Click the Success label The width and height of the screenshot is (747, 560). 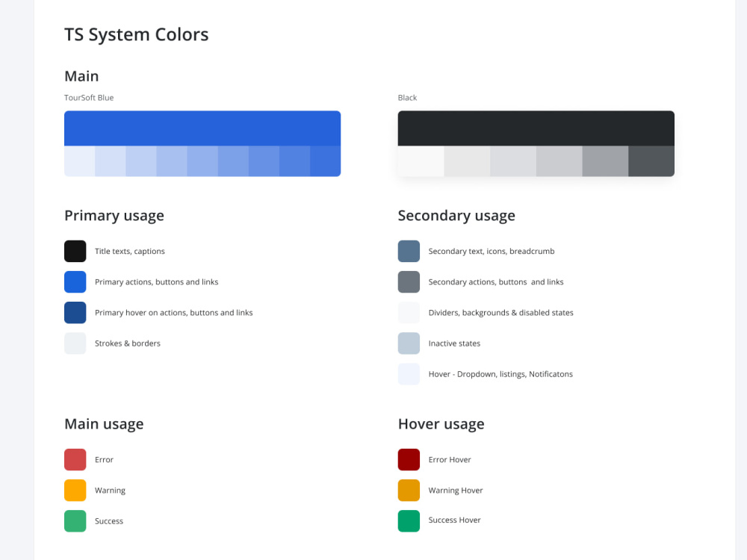click(x=108, y=521)
